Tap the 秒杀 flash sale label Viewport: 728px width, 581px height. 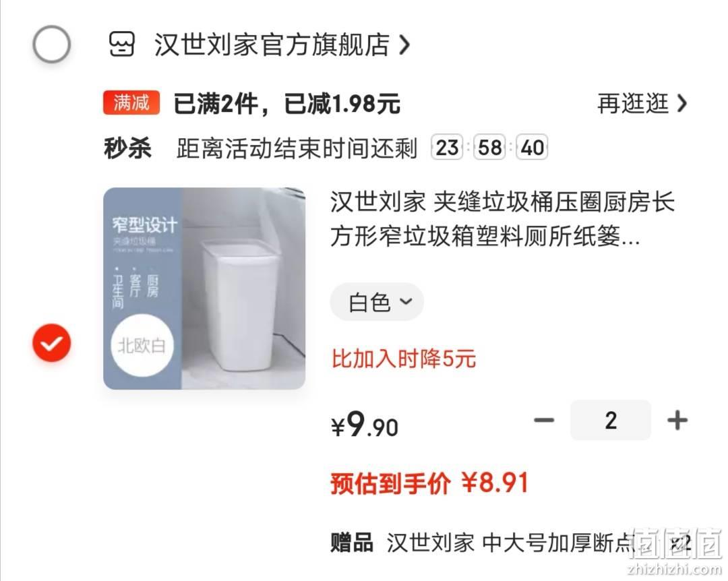pyautogui.click(x=127, y=148)
